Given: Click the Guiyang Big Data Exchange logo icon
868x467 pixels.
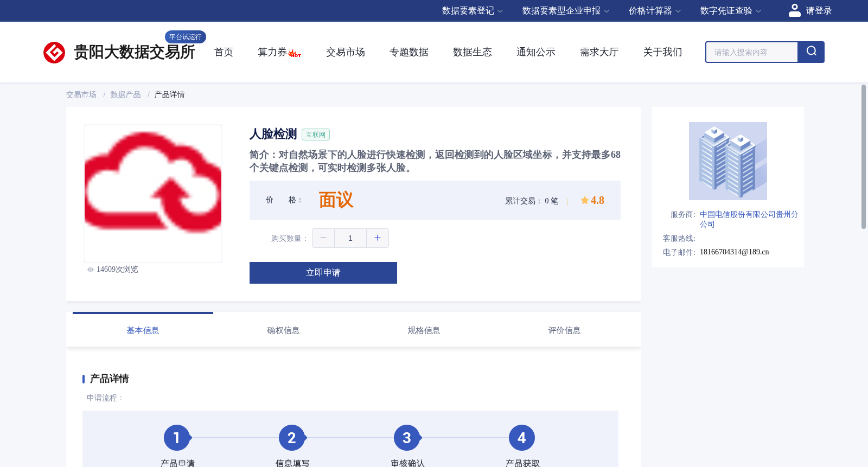Looking at the screenshot, I should pyautogui.click(x=54, y=53).
